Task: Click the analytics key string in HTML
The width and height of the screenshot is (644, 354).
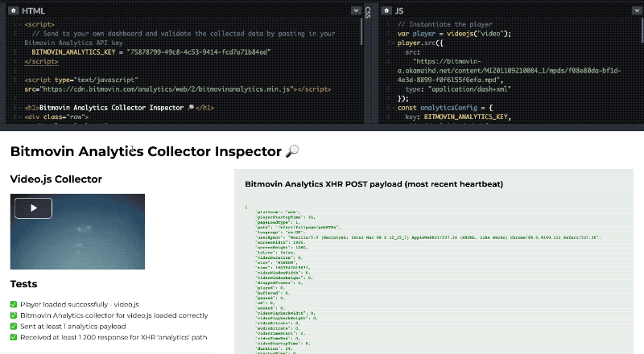Action: tap(199, 52)
